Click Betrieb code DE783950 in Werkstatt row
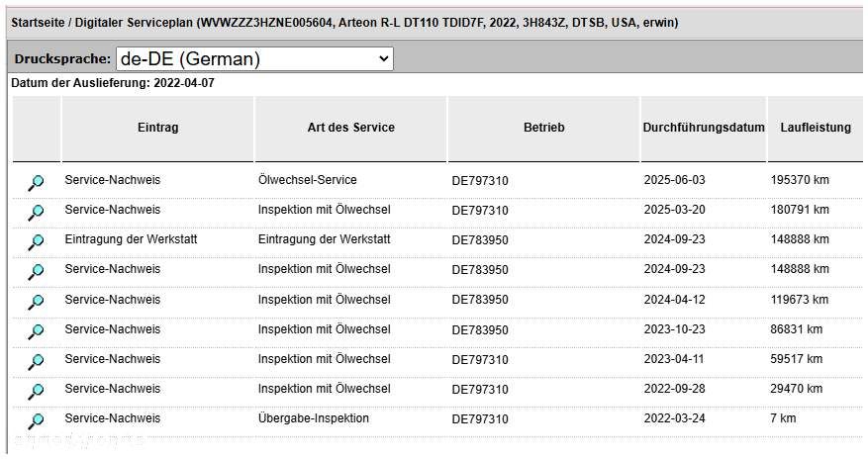This screenshot has height=459, width=868. 480,240
